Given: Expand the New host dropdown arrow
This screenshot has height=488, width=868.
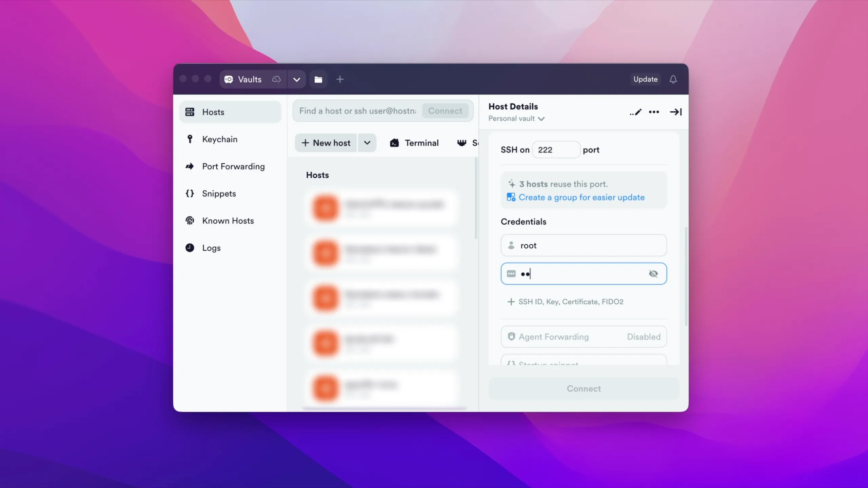Looking at the screenshot, I should [x=367, y=143].
